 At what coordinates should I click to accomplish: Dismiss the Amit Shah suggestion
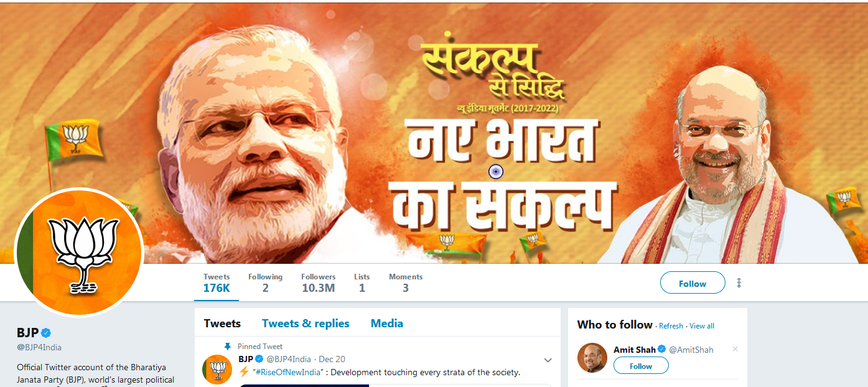(x=735, y=349)
